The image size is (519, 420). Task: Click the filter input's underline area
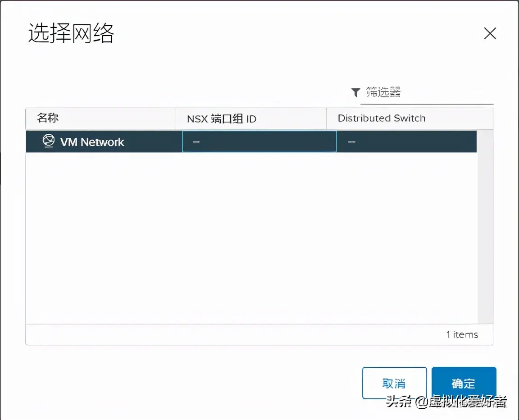(427, 103)
